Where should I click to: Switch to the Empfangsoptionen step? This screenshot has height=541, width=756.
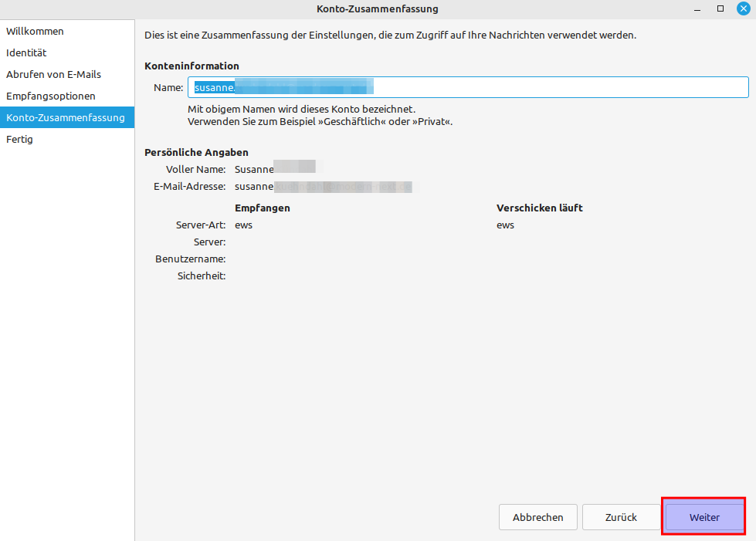(51, 96)
